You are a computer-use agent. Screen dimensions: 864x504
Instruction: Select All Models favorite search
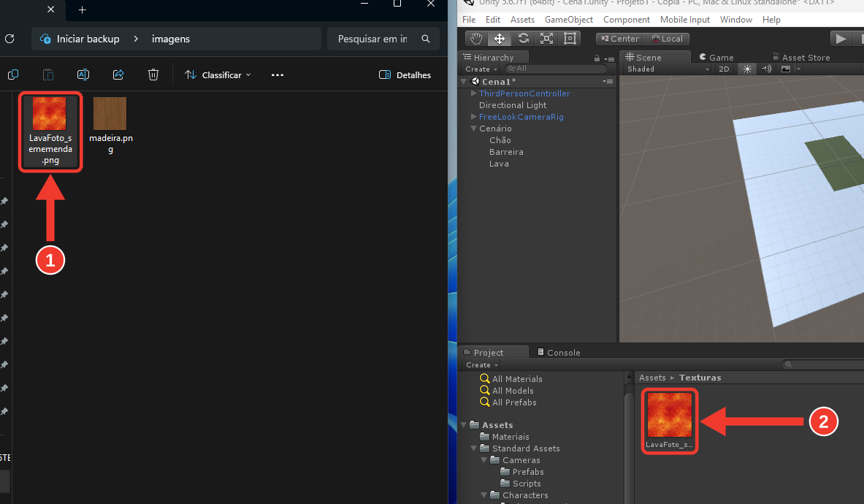[x=507, y=391]
